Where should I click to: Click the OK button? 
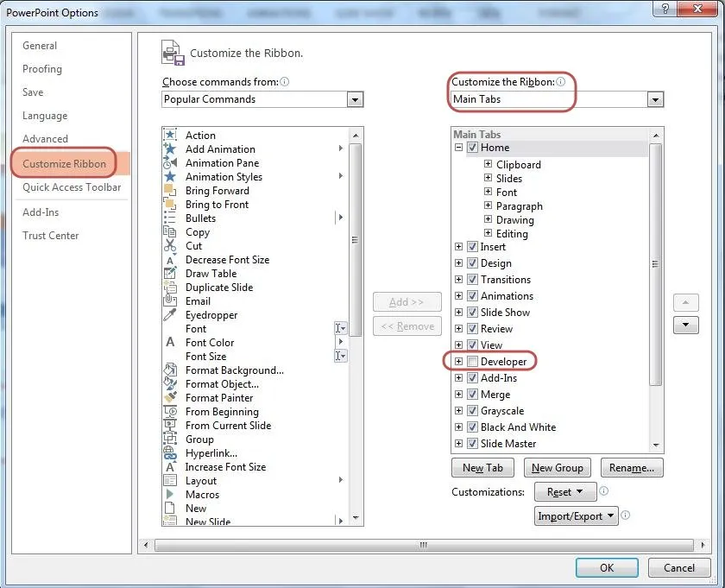(607, 567)
